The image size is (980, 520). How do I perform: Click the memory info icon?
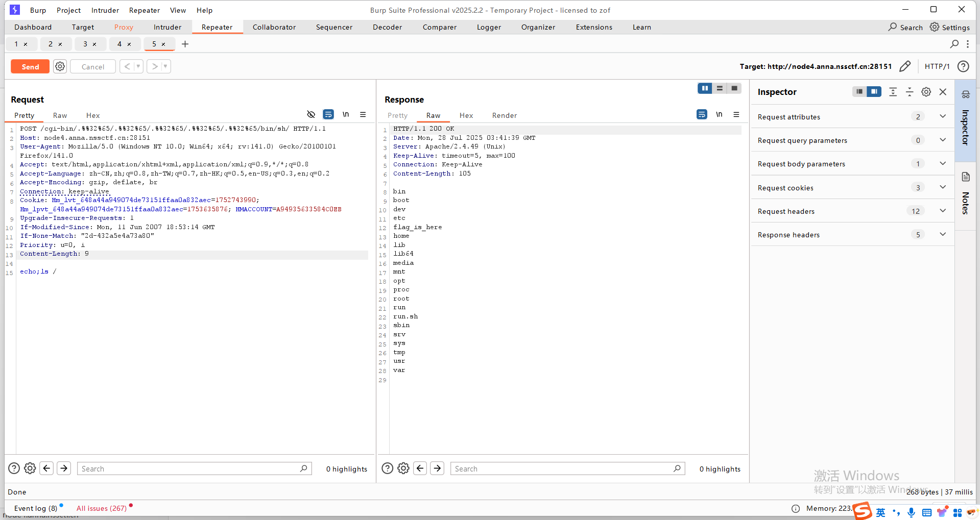[796, 508]
